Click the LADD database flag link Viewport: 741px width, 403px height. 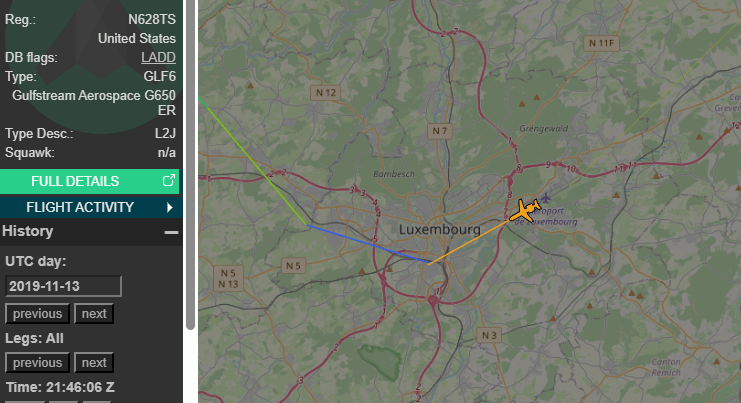pyautogui.click(x=158, y=57)
